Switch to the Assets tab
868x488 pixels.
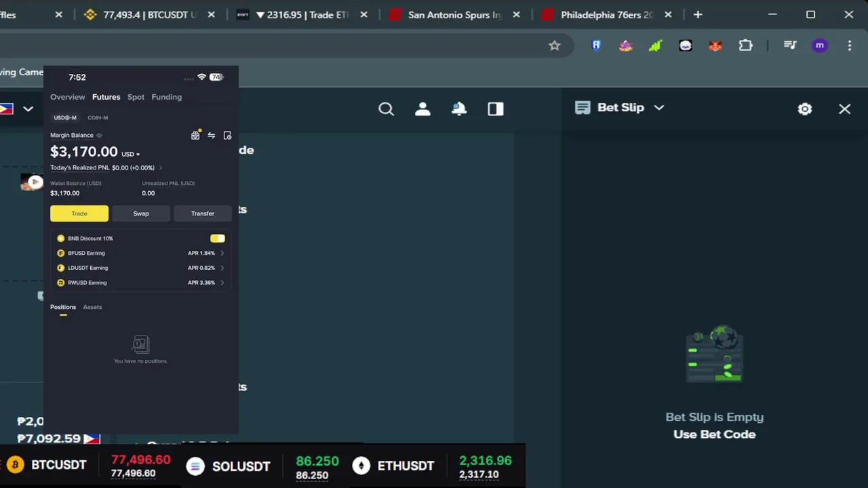(92, 307)
